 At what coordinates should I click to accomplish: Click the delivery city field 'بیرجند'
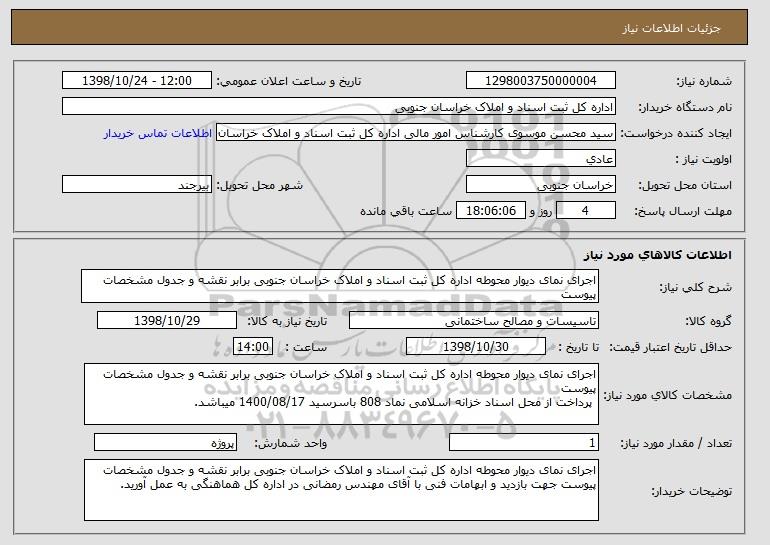pyautogui.click(x=137, y=185)
